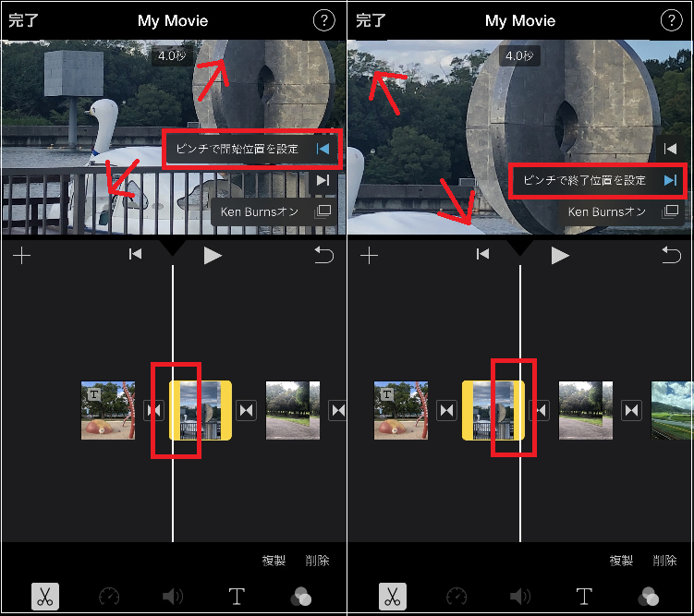Open transition after park clip, right timeline
694x616 pixels.
pos(631,411)
